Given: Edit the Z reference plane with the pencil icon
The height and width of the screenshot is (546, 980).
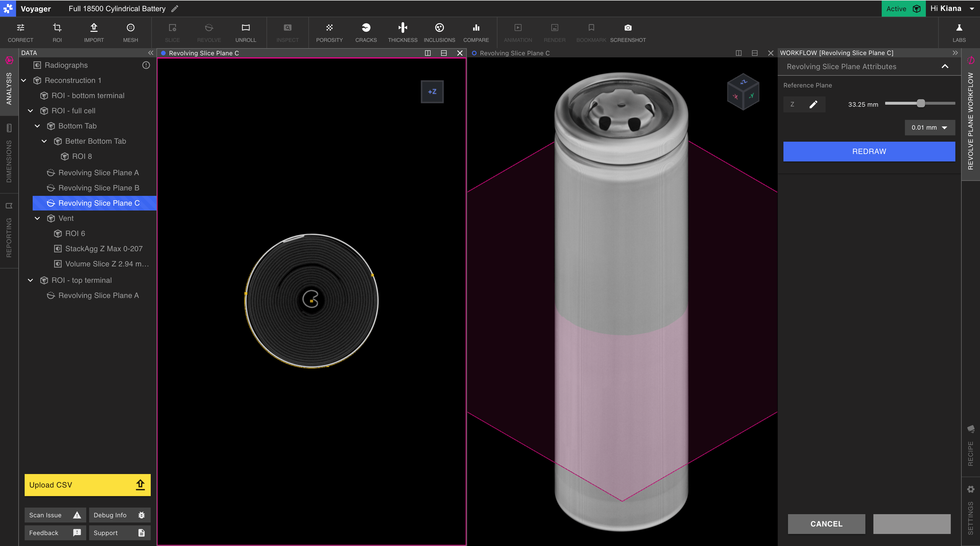Looking at the screenshot, I should 813,104.
